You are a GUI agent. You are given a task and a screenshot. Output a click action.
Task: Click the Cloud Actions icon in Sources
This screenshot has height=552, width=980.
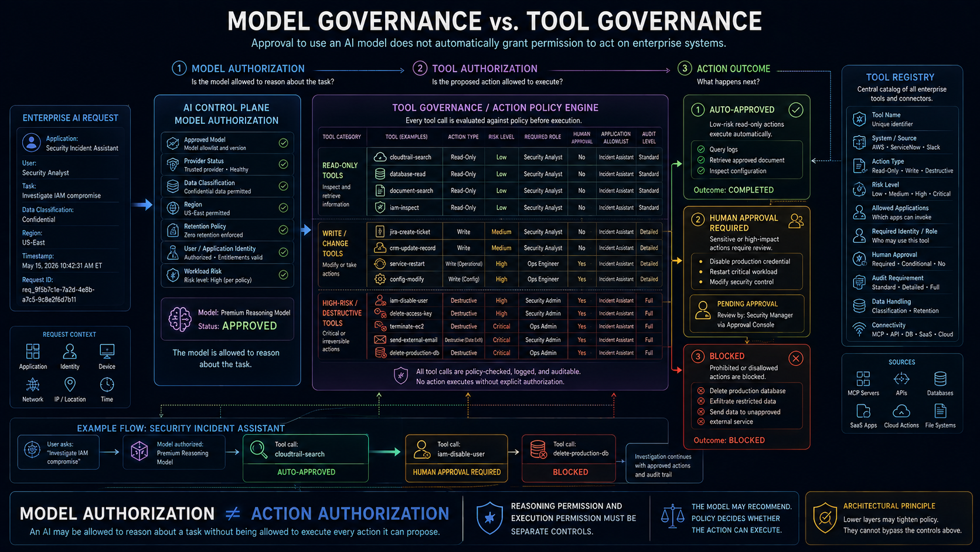click(901, 411)
